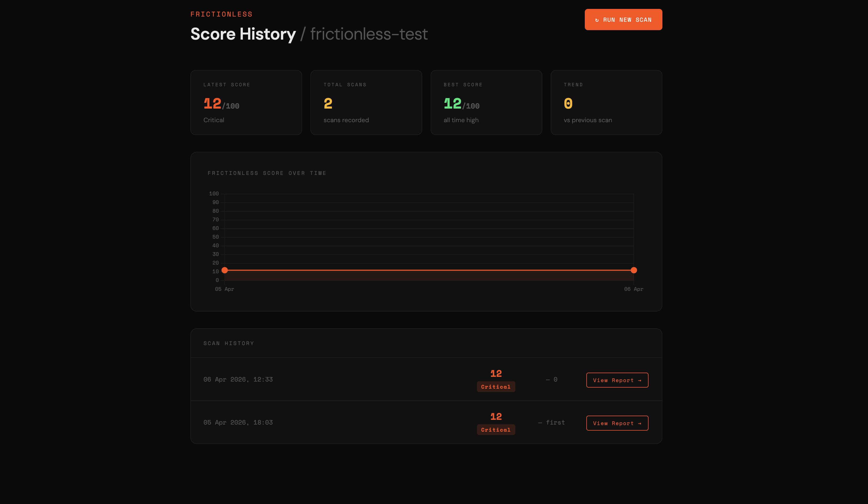Click the FRICTIONLESS brand link
This screenshot has height=504, width=868.
click(x=221, y=14)
